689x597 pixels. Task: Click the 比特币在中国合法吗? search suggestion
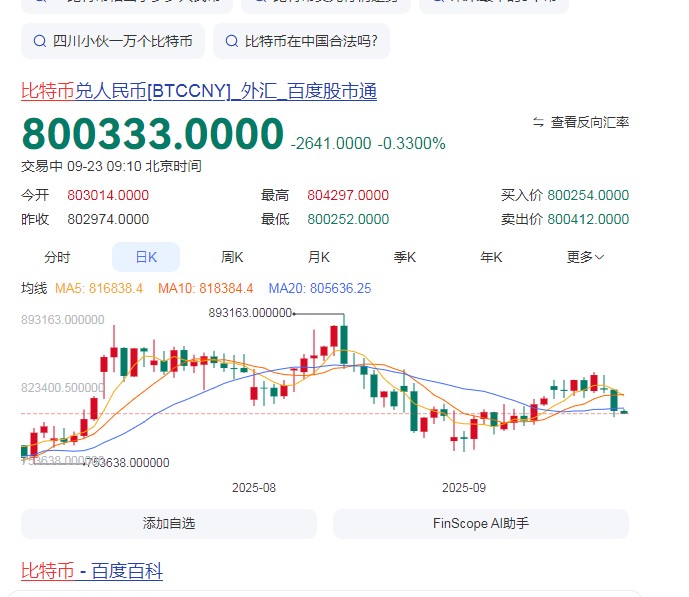(x=301, y=41)
